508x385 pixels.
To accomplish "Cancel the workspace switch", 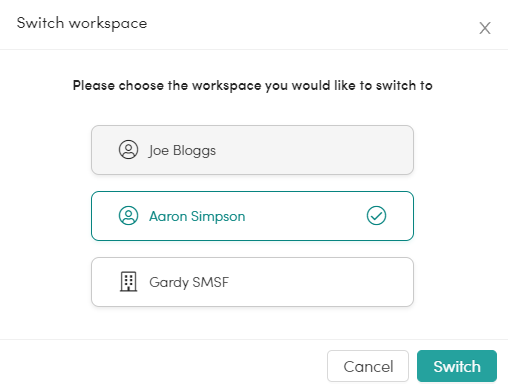I will click(x=368, y=366).
